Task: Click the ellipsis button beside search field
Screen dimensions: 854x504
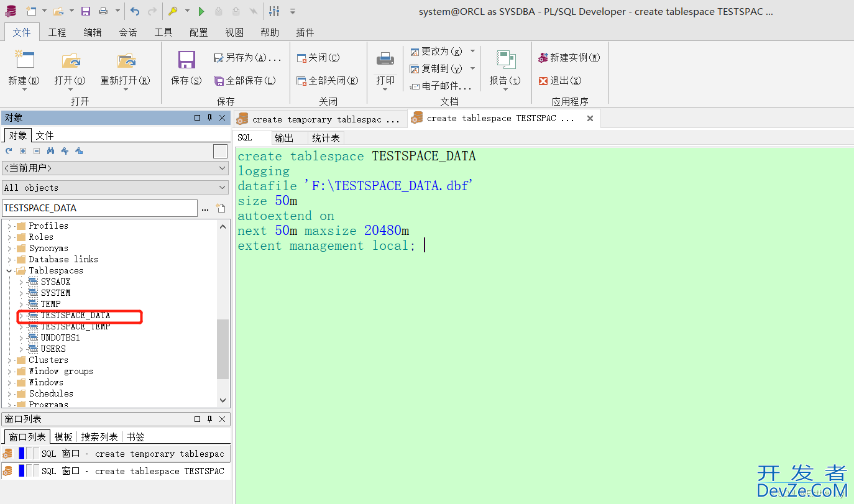Action: pos(205,209)
